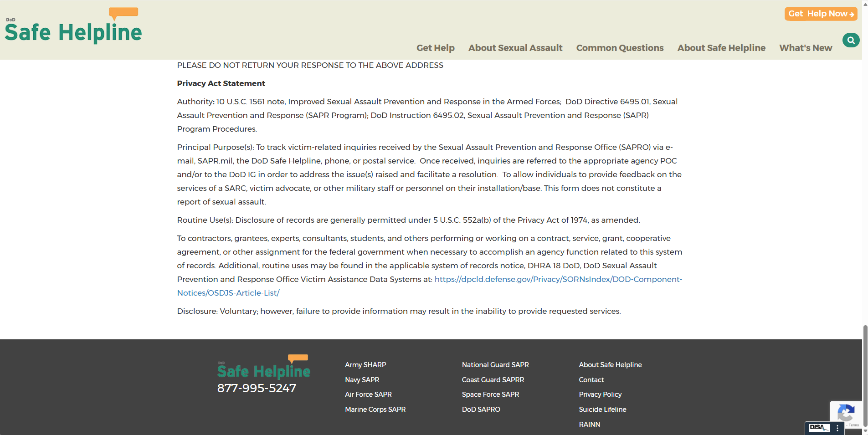Screen dimensions: 868x435
Task: Open the three-dot menu beside DISA badge
Action: tap(837, 428)
